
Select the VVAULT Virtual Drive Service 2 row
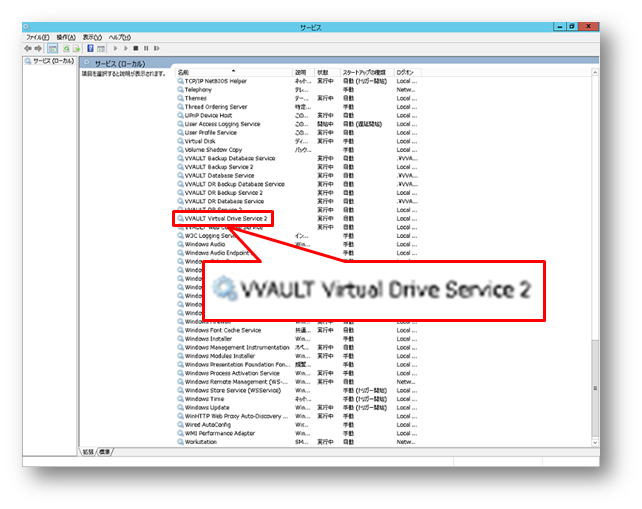[x=297, y=219]
